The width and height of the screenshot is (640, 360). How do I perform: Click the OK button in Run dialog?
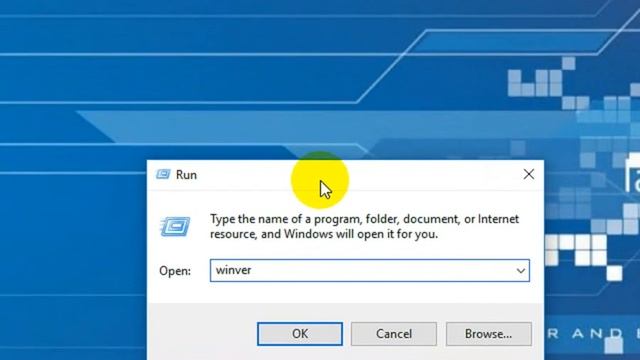(x=300, y=334)
